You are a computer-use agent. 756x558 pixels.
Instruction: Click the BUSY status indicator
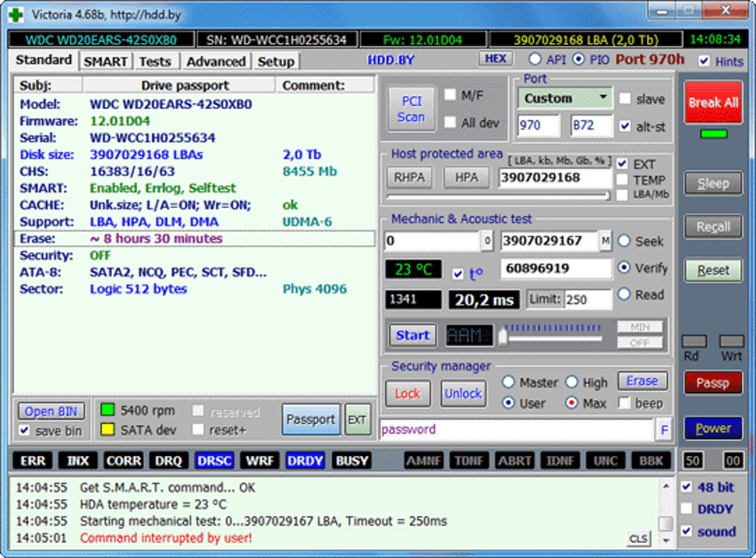pyautogui.click(x=351, y=461)
